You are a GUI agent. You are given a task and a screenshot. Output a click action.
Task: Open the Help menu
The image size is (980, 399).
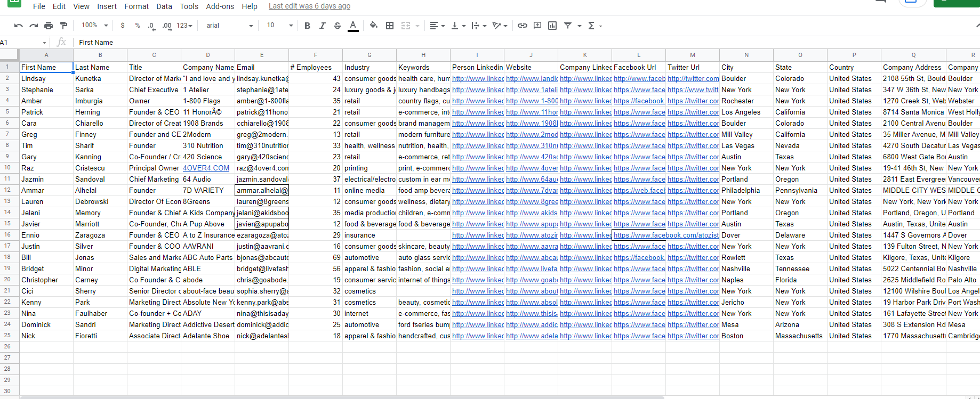pyautogui.click(x=250, y=6)
